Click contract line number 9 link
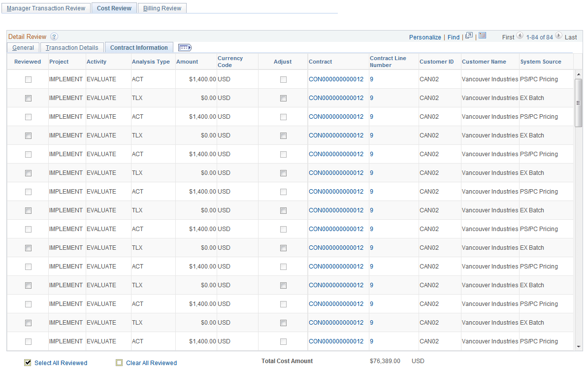Screen dimensions: 588x370 371,79
